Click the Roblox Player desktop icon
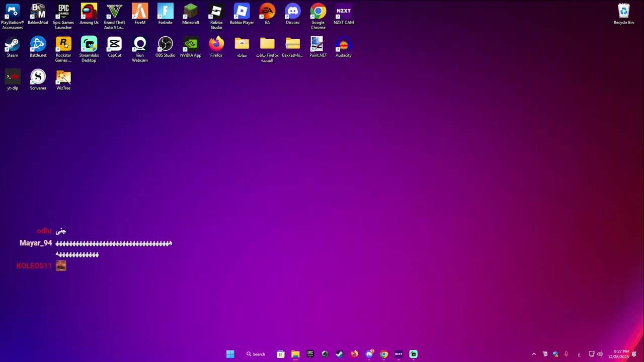644x362 pixels. click(242, 14)
